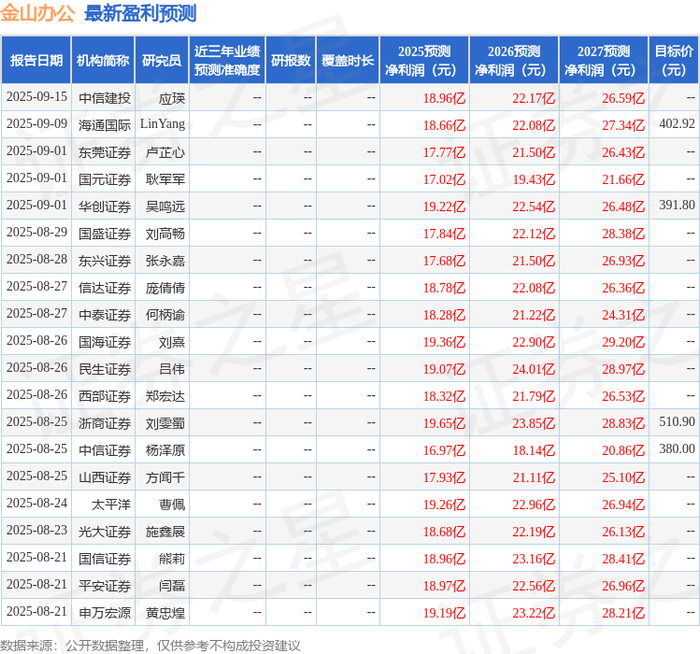Click the date 2025-08-29
Screen dimensions: 700x654
click(x=37, y=232)
